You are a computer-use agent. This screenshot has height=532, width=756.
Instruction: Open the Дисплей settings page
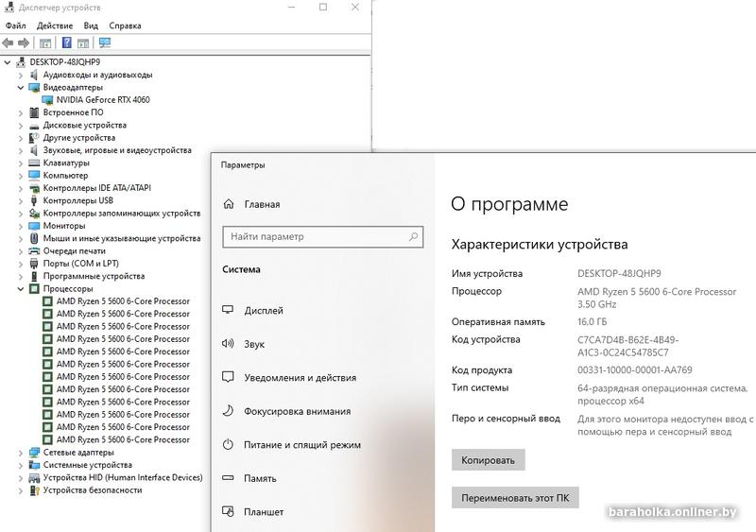(x=264, y=310)
